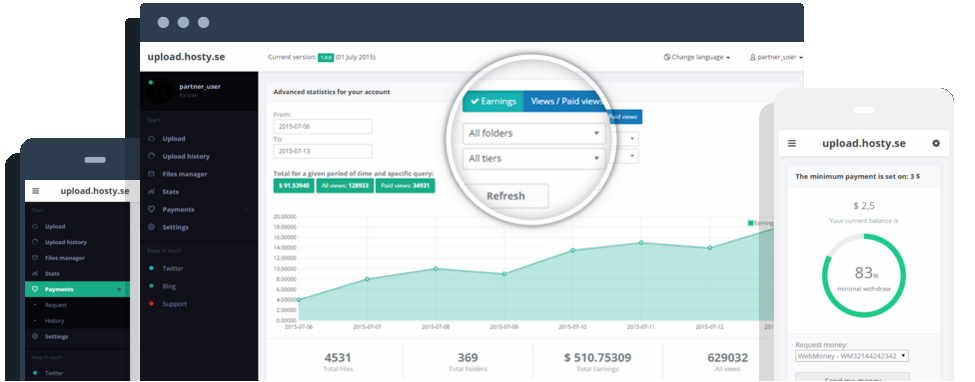The width and height of the screenshot is (975, 382).
Task: Click the 83% minimal withdraw progress ring
Action: coord(864,275)
